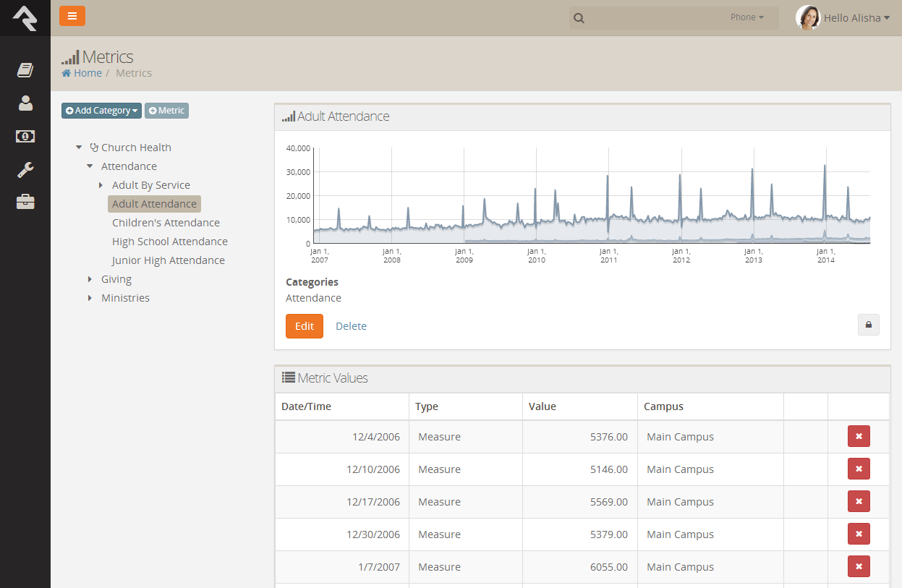Open the Hello Alisha user menu

[x=856, y=18]
